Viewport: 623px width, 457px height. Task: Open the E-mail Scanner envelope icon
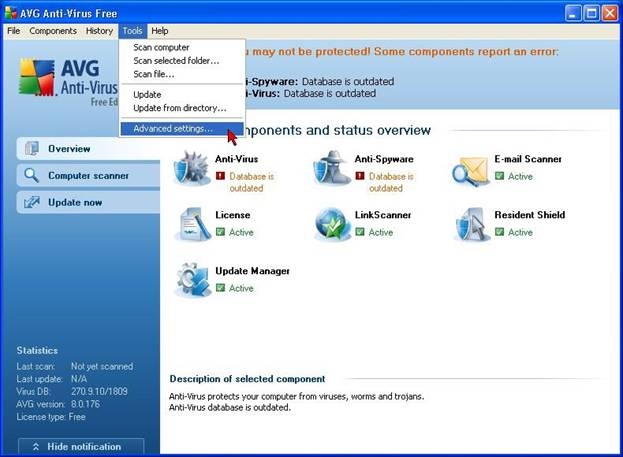point(471,171)
